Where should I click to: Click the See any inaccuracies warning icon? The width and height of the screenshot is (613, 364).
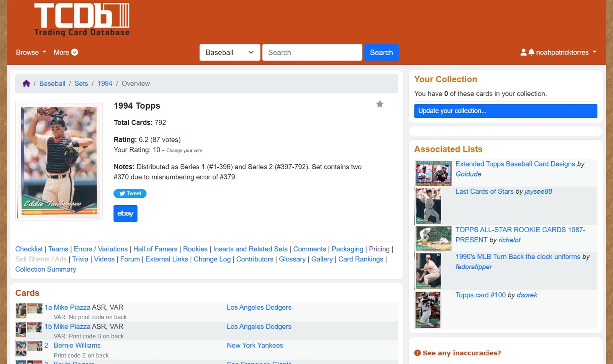(x=417, y=353)
